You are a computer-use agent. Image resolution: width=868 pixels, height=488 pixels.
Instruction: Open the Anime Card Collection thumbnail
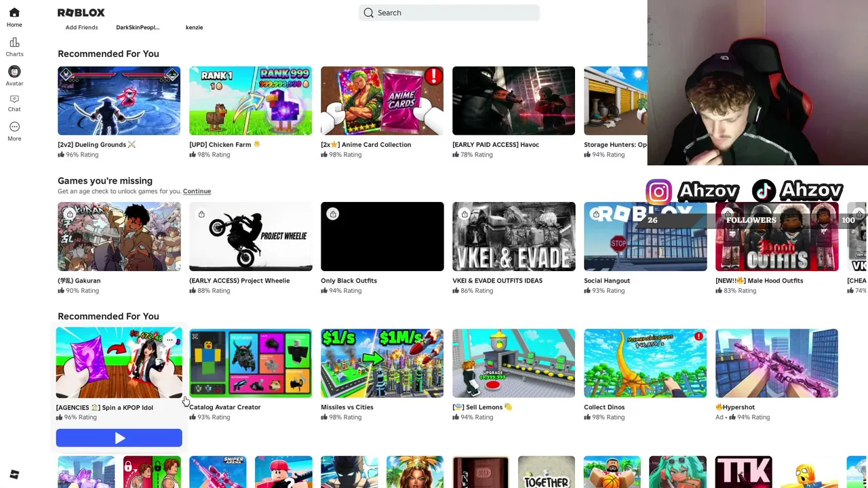382,101
